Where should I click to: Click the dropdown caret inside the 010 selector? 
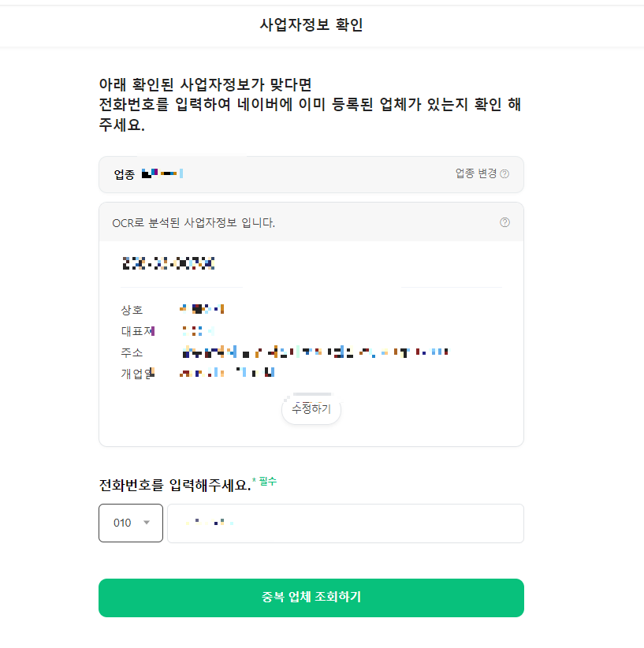(x=147, y=523)
